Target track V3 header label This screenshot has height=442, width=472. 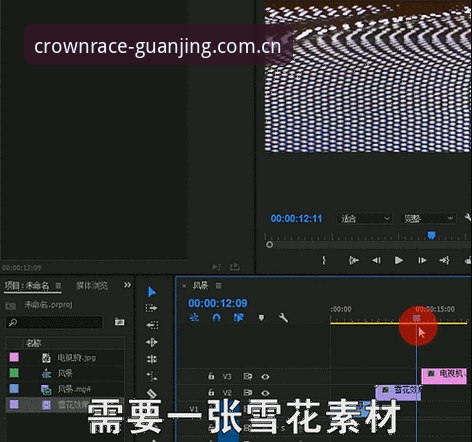pos(227,377)
